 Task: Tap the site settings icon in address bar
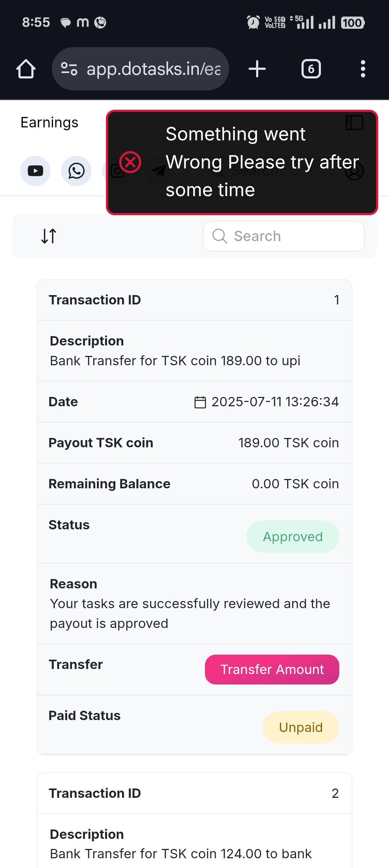click(x=69, y=69)
